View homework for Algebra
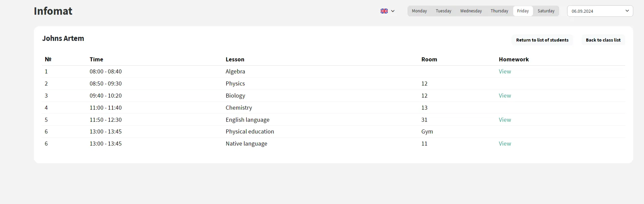 (x=504, y=71)
